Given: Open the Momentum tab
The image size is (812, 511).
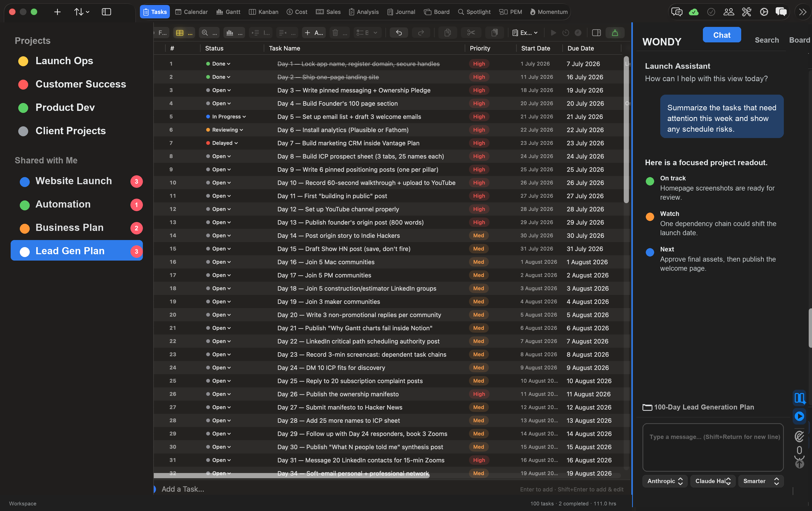Looking at the screenshot, I should coord(549,12).
